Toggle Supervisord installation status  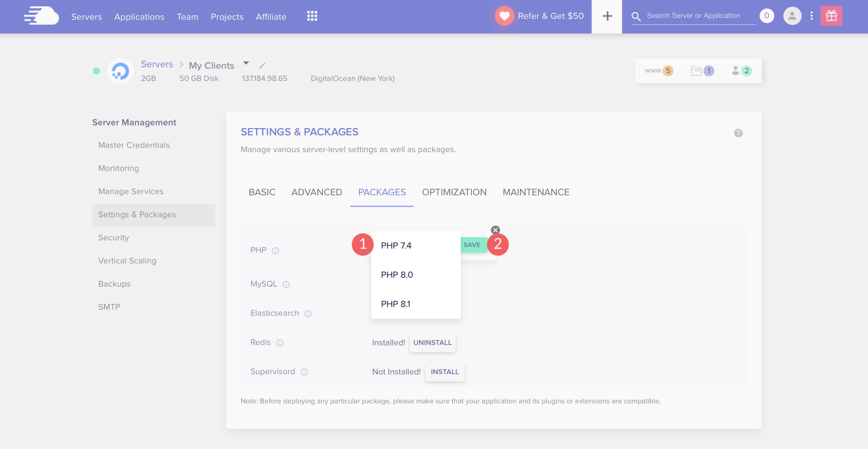click(x=444, y=372)
